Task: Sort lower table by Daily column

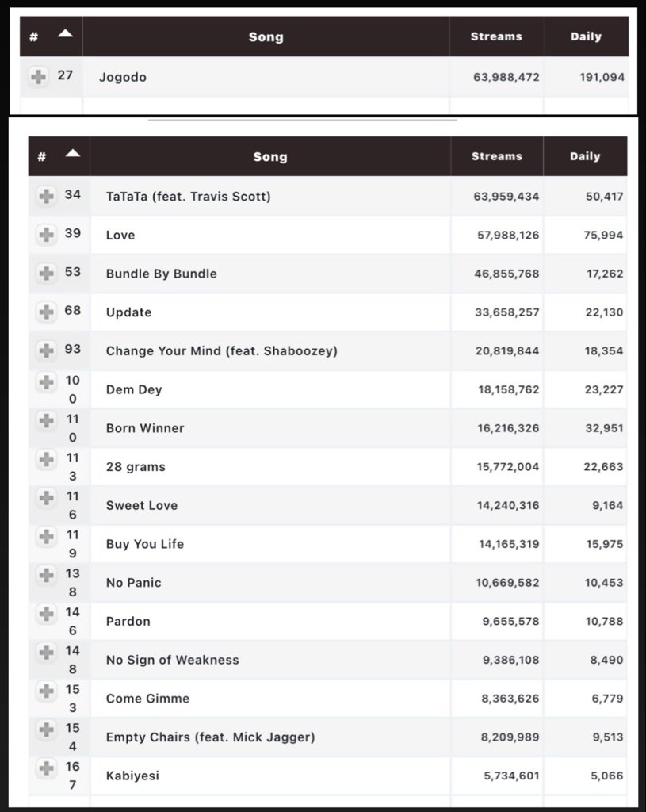Action: 586,156
